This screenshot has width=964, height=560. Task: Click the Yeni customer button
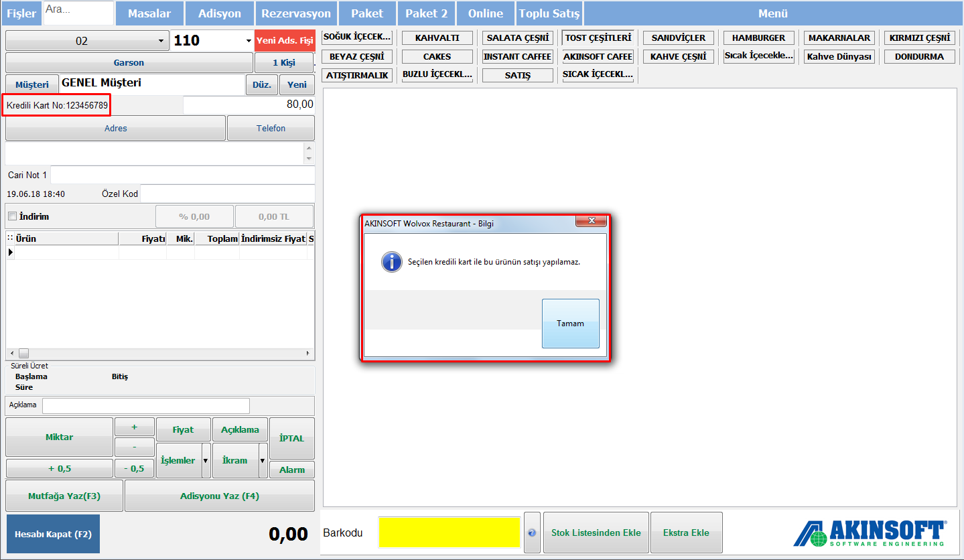297,84
